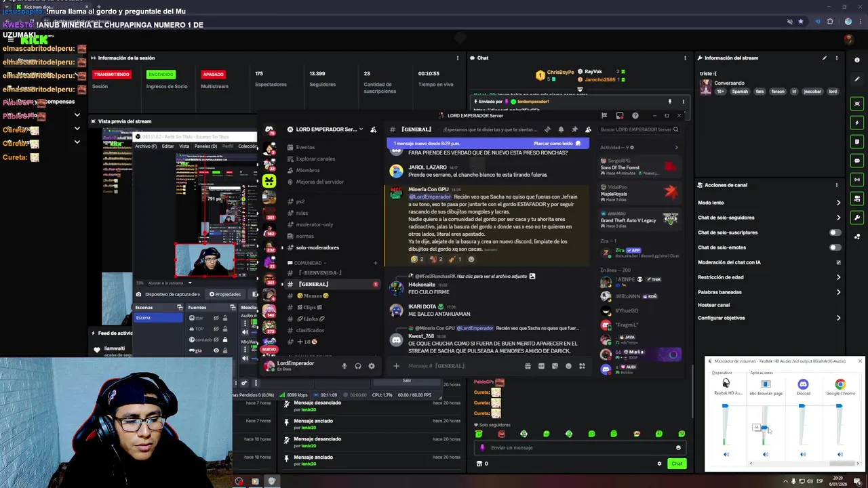Open Discord inbox icon in title bar
The height and width of the screenshot is (488, 868).
click(619, 115)
